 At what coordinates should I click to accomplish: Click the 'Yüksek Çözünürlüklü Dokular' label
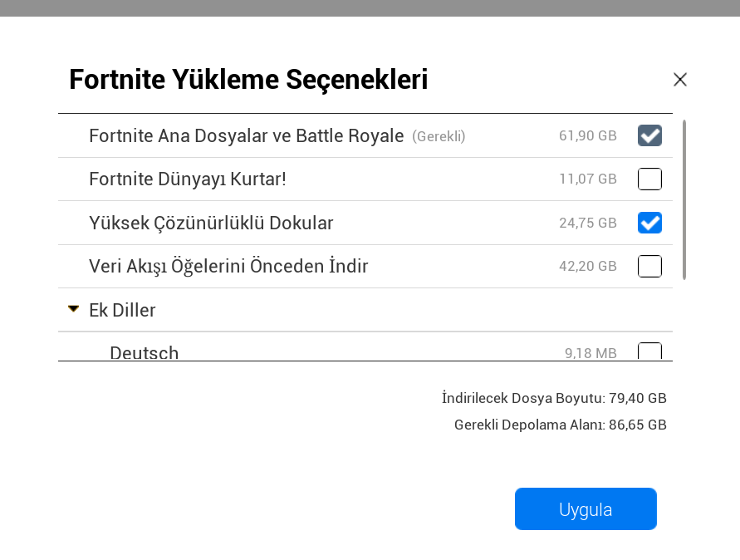coord(211,223)
